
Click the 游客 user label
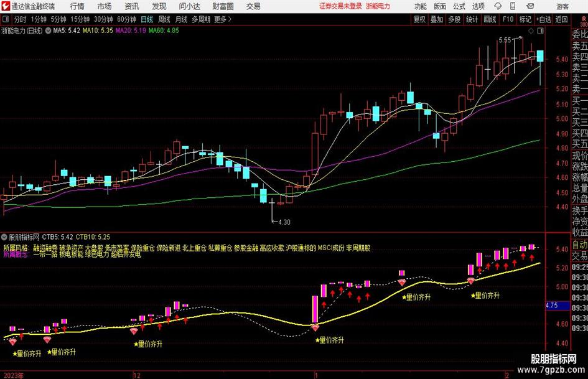tap(562, 6)
